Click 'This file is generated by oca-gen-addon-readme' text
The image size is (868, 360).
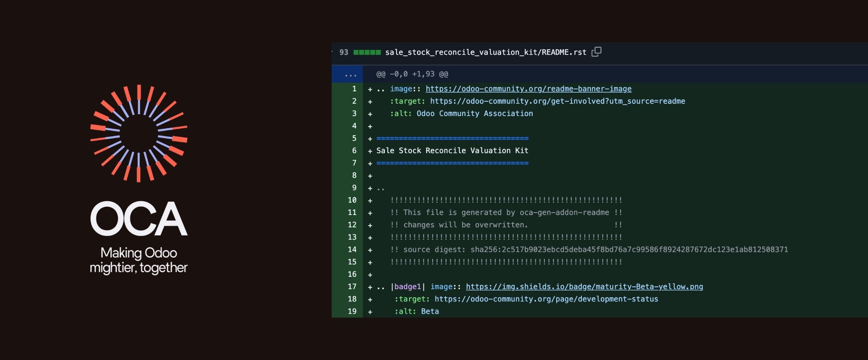point(506,213)
